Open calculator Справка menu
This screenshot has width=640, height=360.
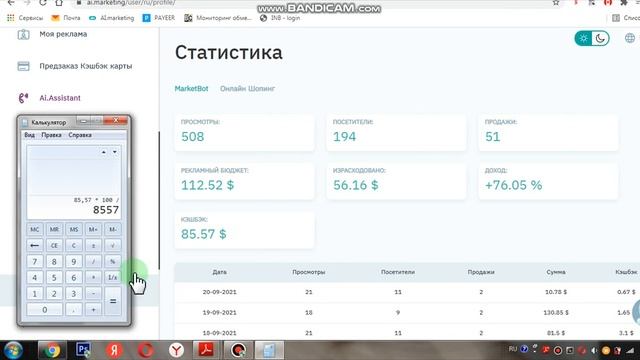(80, 135)
